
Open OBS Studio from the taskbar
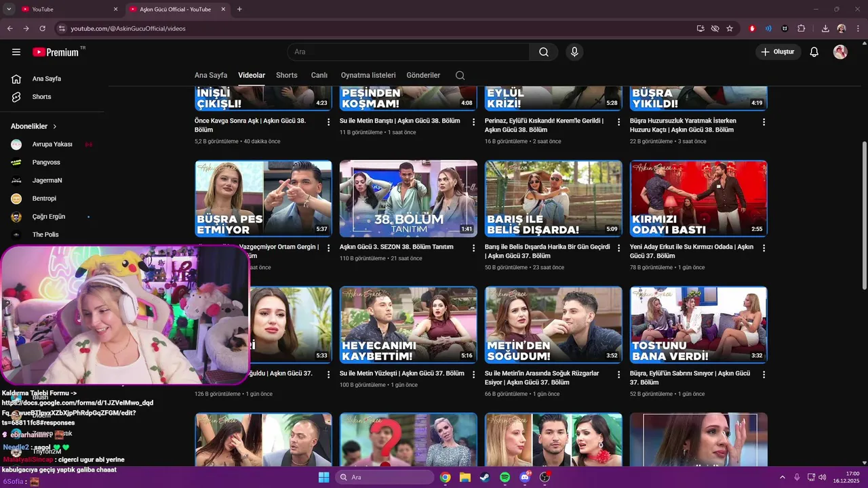point(545,477)
